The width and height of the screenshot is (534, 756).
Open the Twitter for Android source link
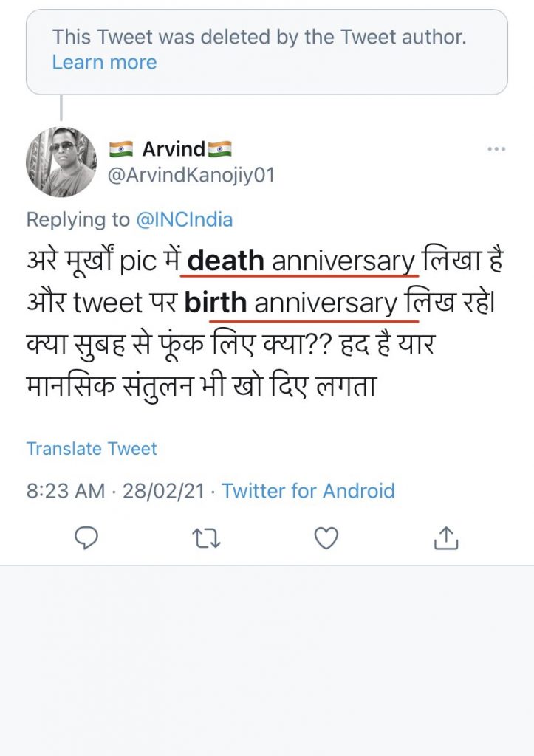[308, 491]
